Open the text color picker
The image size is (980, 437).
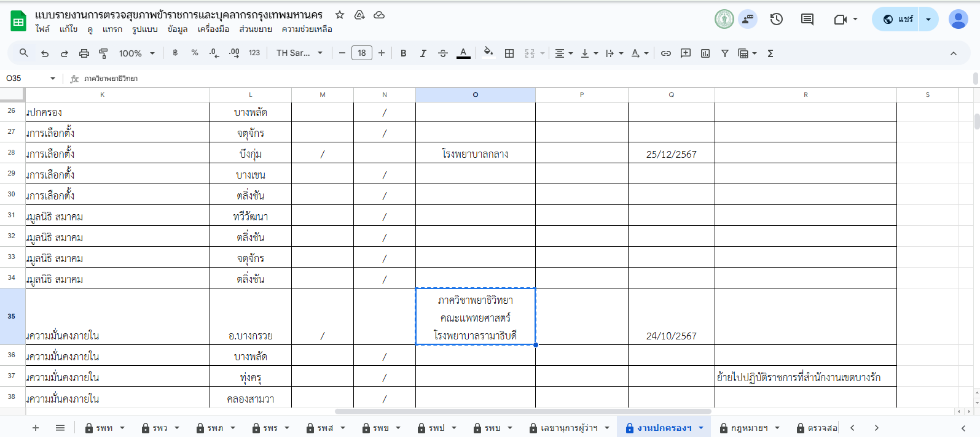[463, 53]
